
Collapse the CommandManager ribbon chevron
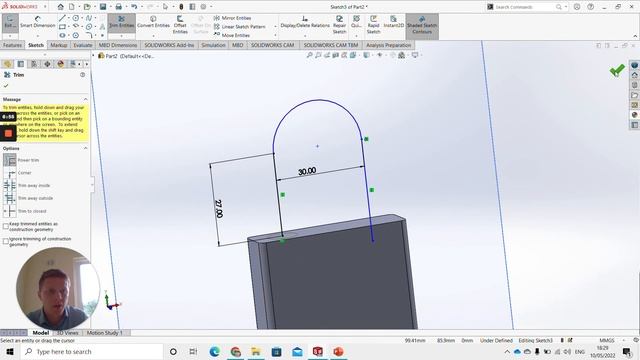coord(635,36)
